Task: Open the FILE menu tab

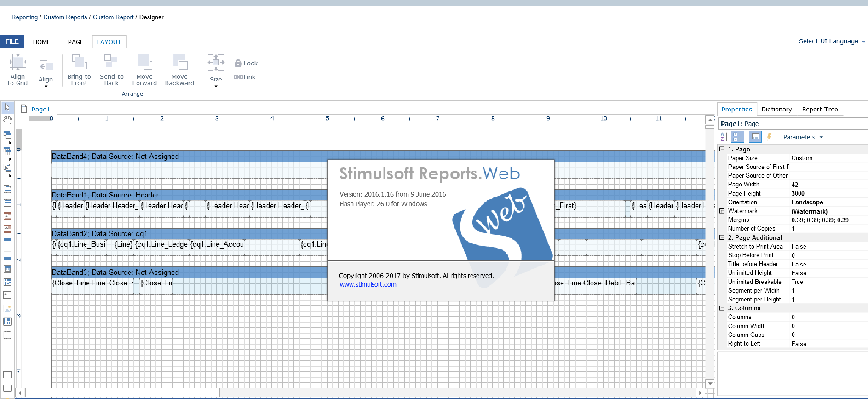Action: (12, 41)
